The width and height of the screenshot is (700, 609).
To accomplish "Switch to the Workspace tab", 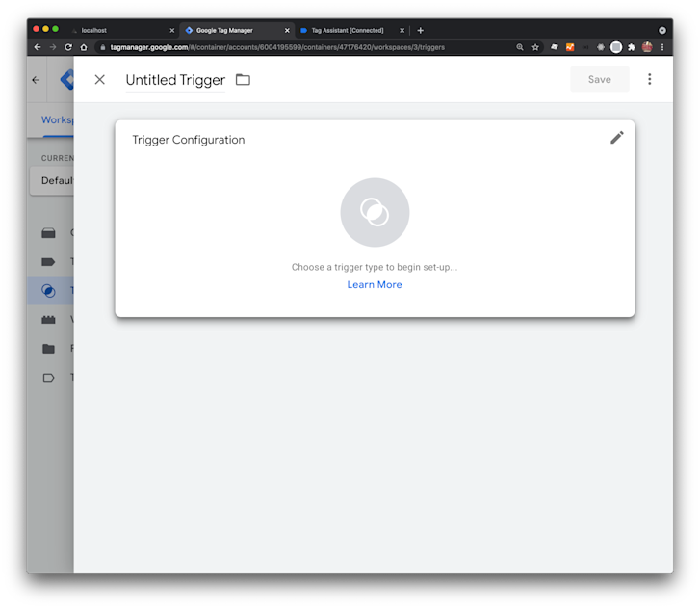I will click(57, 119).
